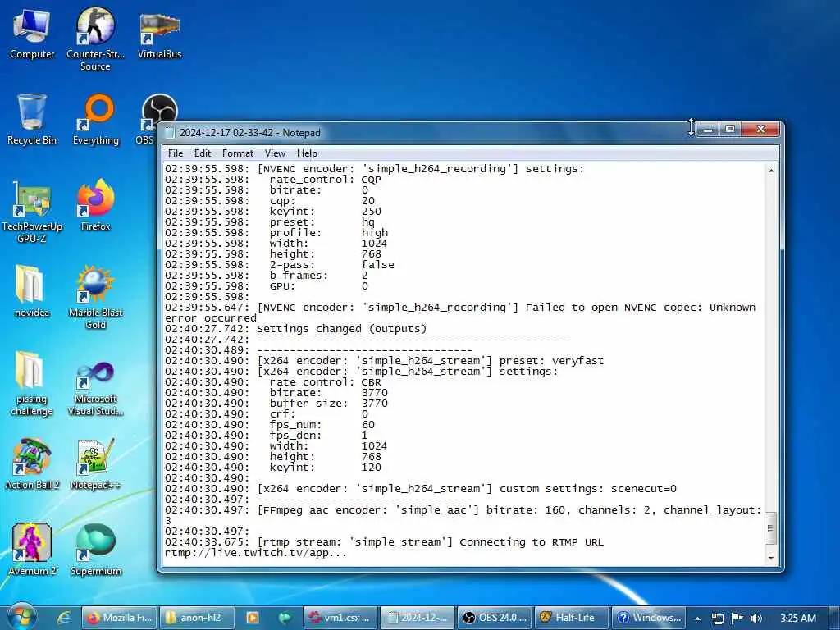Click Notepad title bar document icon
This screenshot has height=630, width=840.
(x=169, y=132)
